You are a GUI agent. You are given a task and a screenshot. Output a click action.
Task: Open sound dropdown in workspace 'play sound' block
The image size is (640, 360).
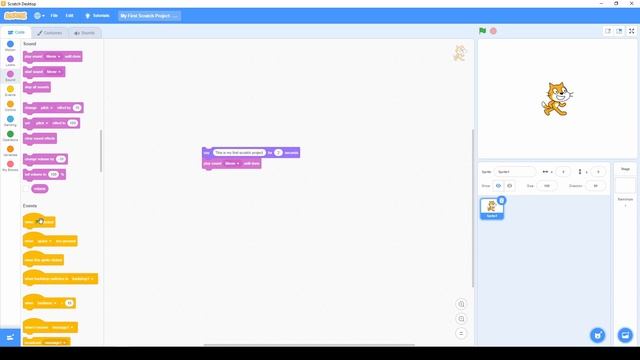pos(232,163)
